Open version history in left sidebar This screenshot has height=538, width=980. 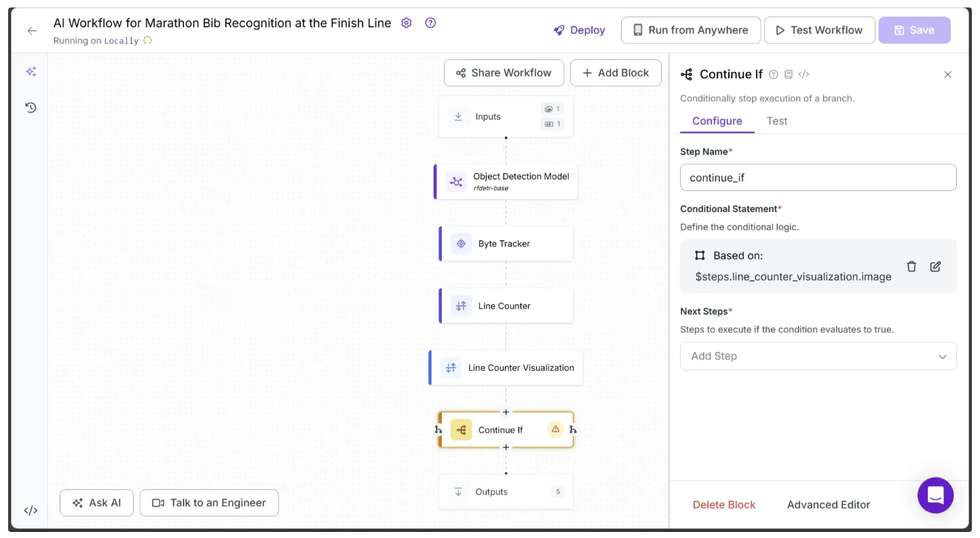(x=31, y=107)
